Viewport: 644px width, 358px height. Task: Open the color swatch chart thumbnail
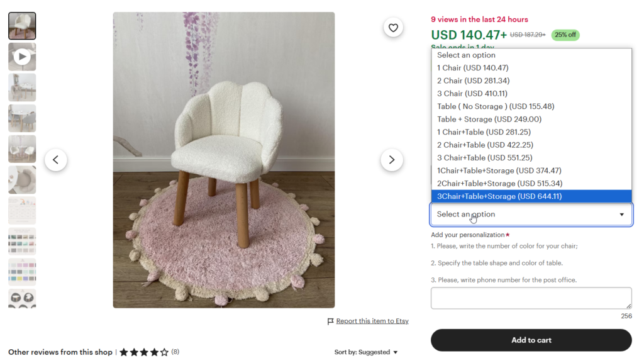point(22,242)
